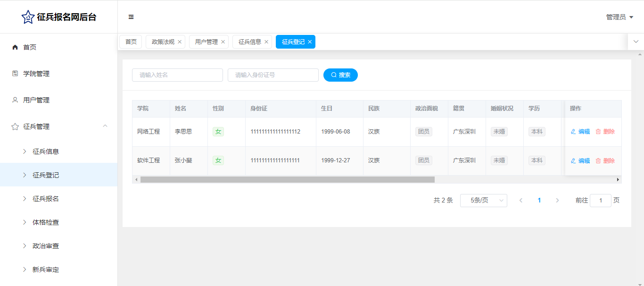Image resolution: width=644 pixels, height=286 pixels.
Task: Edit the 李思思 record
Action: (x=580, y=132)
